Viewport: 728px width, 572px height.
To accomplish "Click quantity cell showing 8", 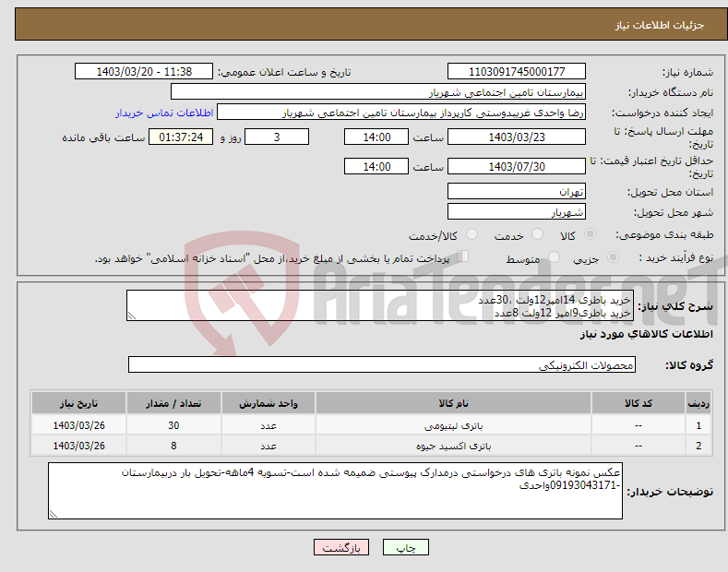I will (173, 446).
